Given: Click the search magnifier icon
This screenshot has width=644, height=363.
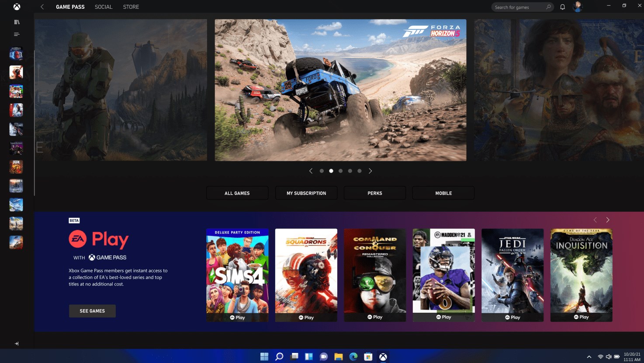Looking at the screenshot, I should (548, 7).
